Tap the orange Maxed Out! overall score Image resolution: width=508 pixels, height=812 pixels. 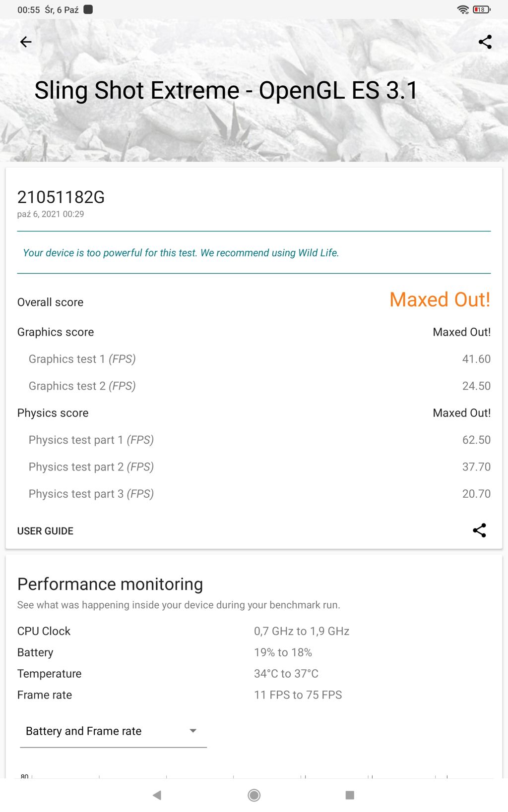point(440,300)
